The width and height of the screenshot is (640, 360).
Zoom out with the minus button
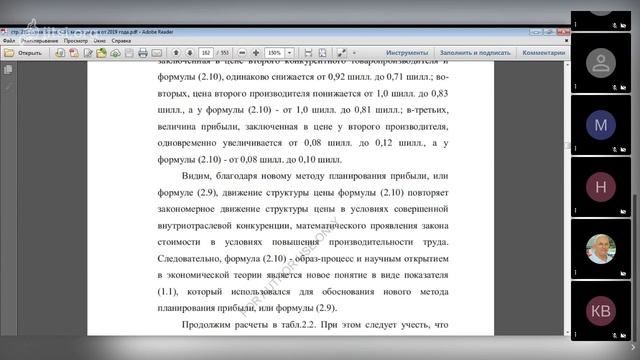(x=242, y=53)
